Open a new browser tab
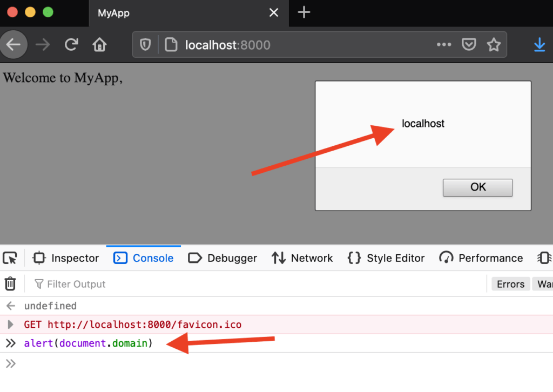Image resolution: width=553 pixels, height=392 pixels. click(304, 12)
